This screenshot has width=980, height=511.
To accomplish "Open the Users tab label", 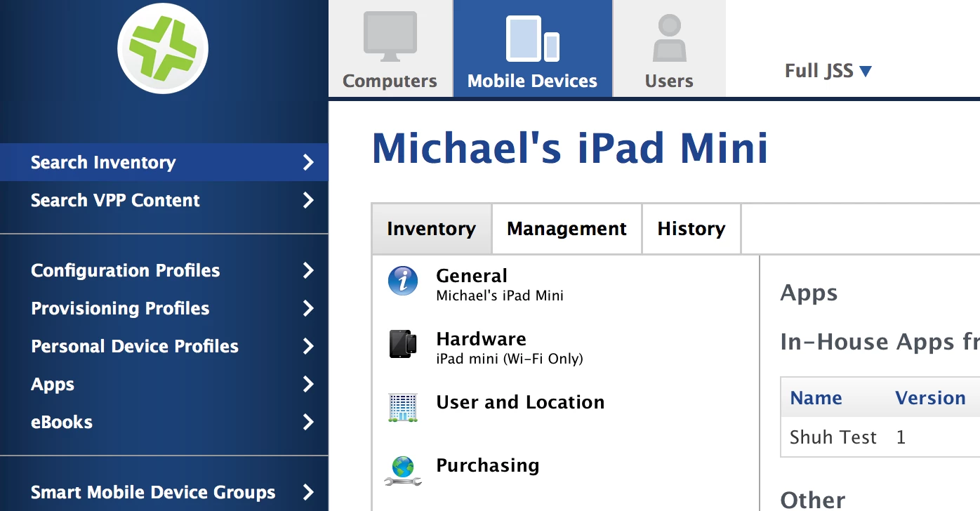I will (x=669, y=81).
